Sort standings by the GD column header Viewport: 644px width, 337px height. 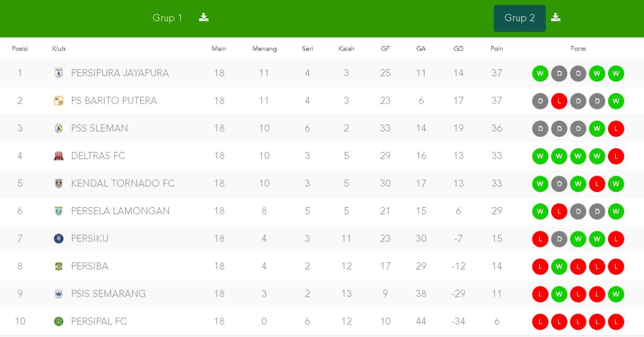pos(458,48)
